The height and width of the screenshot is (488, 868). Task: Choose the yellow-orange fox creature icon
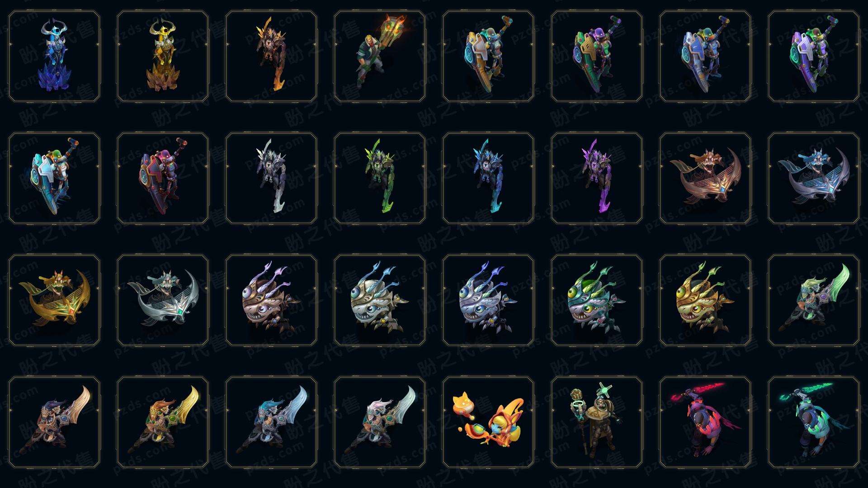488,422
